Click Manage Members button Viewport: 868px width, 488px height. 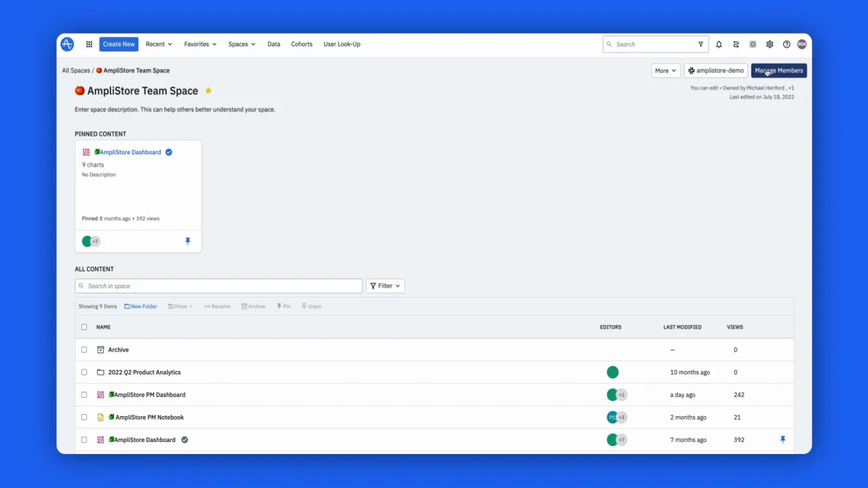[x=778, y=70]
